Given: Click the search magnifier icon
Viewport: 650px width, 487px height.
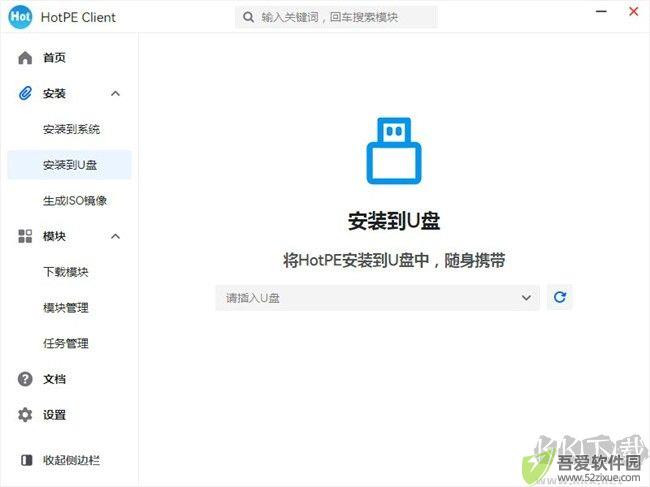Looking at the screenshot, I should point(248,17).
